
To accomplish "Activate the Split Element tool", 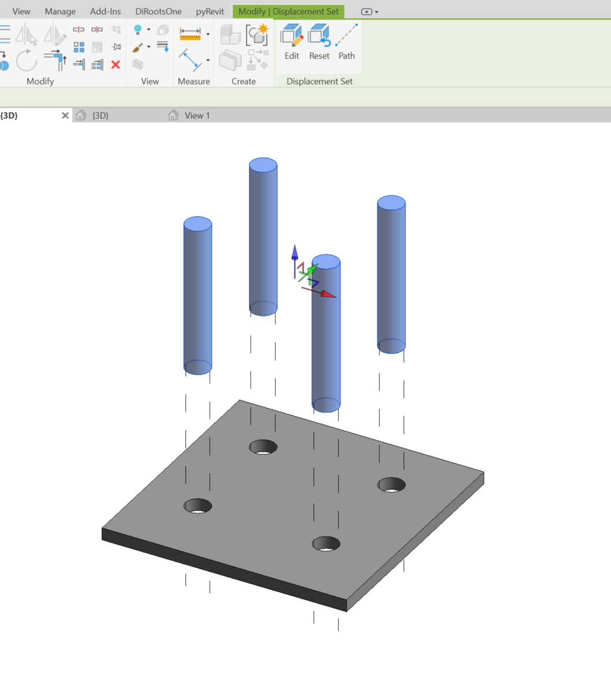I will tap(79, 29).
